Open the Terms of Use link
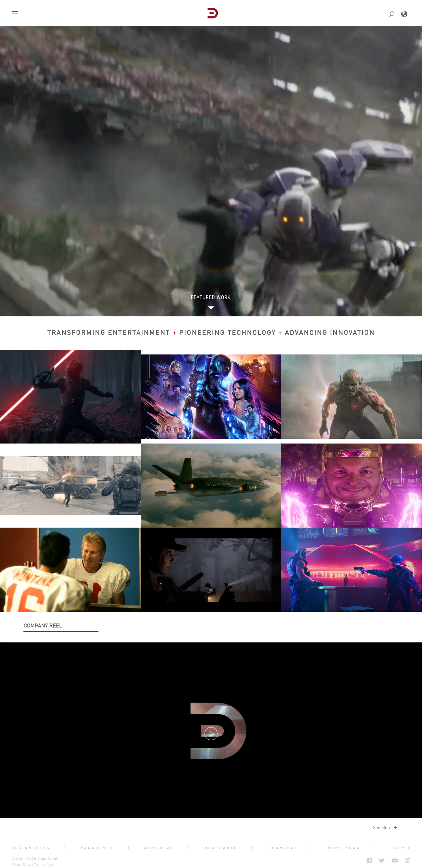 point(43,864)
